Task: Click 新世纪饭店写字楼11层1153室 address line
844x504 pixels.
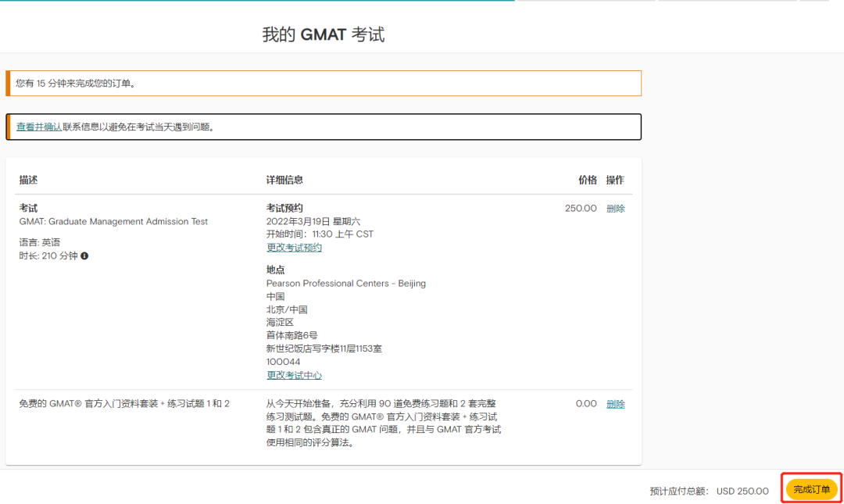Action: [x=324, y=349]
